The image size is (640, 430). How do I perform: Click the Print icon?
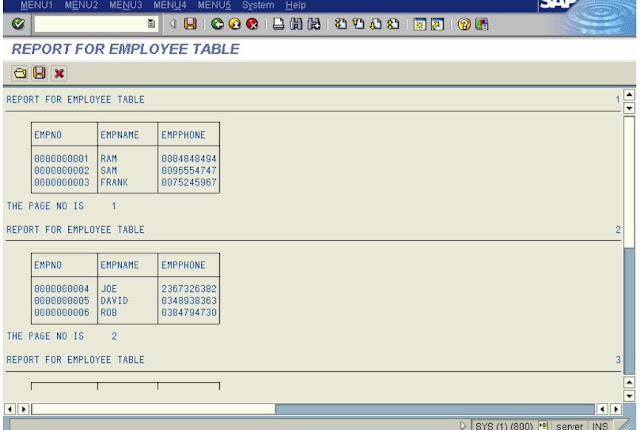[x=278, y=24]
